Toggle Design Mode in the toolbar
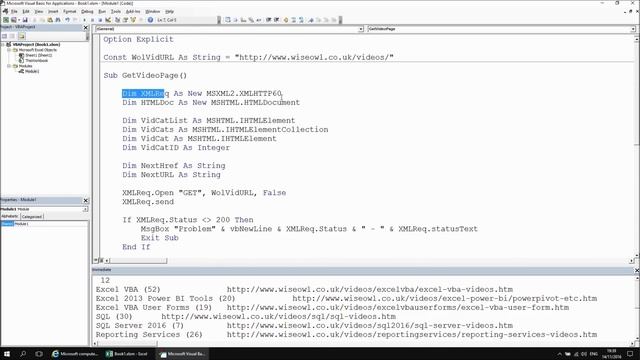 tap(108, 20)
